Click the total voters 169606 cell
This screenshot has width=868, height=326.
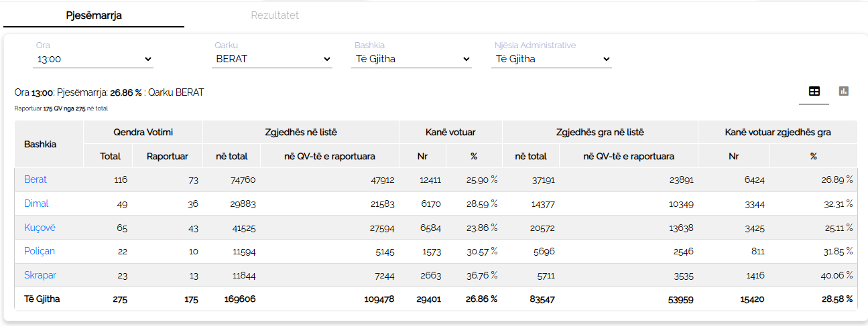click(239, 299)
